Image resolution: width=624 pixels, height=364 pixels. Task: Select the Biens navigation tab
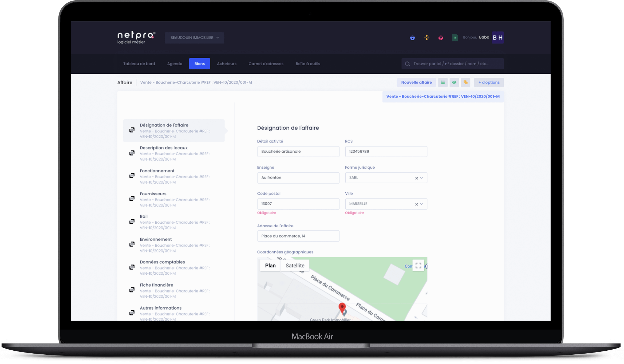[199, 64]
